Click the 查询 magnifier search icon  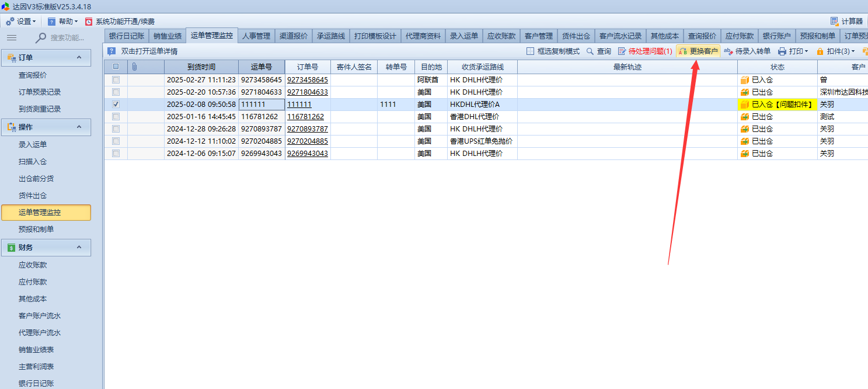click(590, 51)
